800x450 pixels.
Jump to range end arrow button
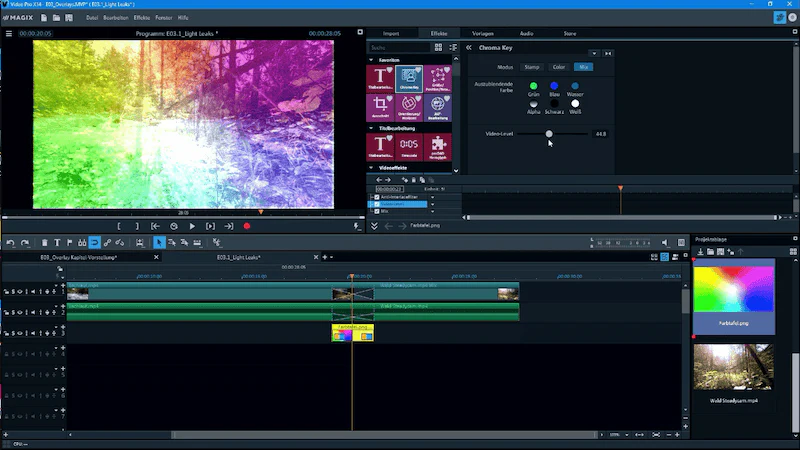[x=229, y=227]
